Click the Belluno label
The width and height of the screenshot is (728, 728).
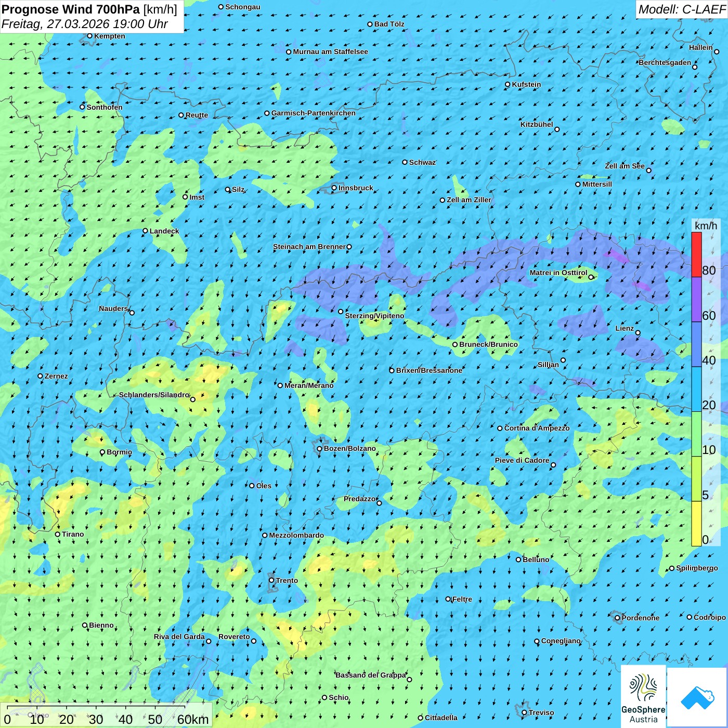(x=536, y=560)
